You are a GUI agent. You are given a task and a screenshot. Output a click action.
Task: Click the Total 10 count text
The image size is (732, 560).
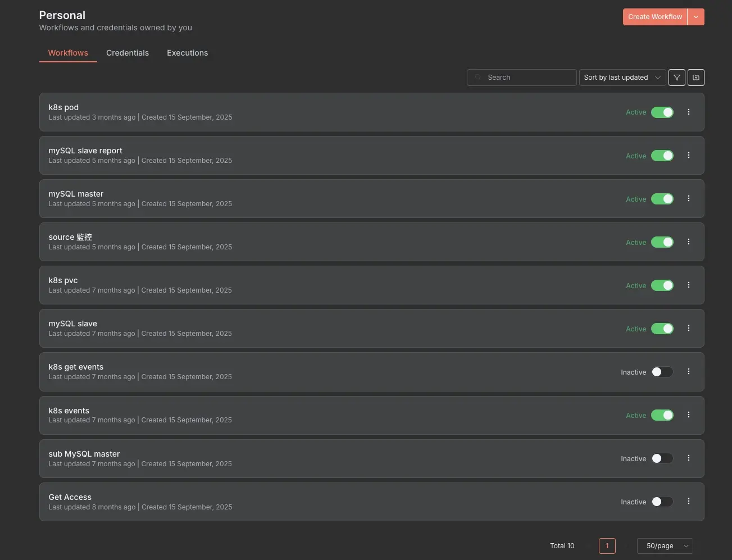pos(562,546)
